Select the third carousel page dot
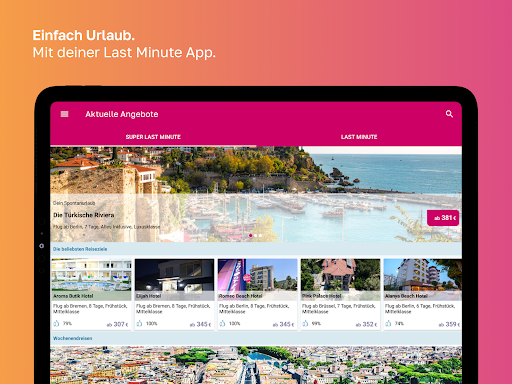512x384 pixels. click(x=260, y=236)
